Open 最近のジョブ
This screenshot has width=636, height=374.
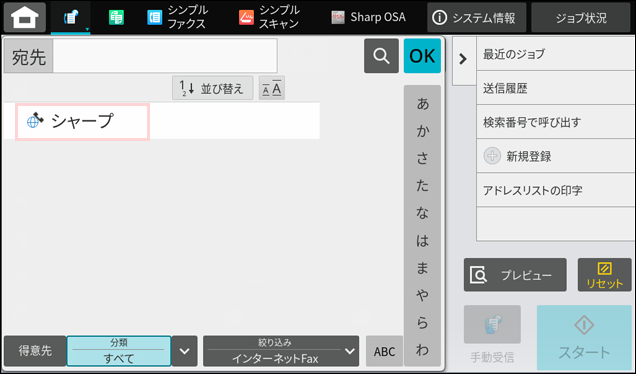(x=555, y=54)
